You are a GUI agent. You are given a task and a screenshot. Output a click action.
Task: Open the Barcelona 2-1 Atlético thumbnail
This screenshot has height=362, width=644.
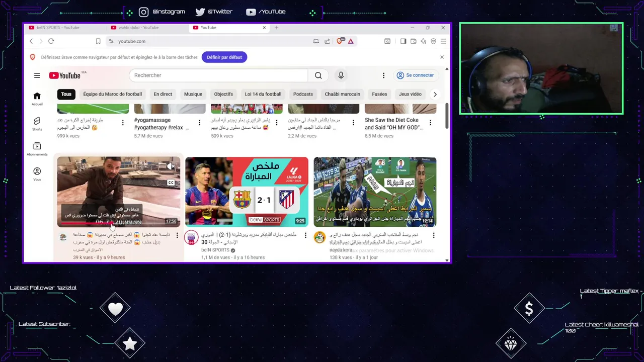tap(247, 192)
